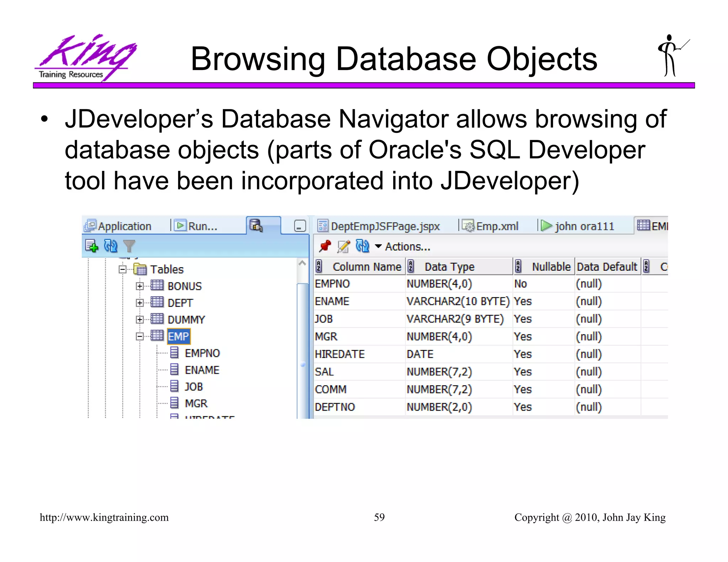Open the navigator filter funnel icon
Viewport: 728px width, 562px height.
pos(129,246)
